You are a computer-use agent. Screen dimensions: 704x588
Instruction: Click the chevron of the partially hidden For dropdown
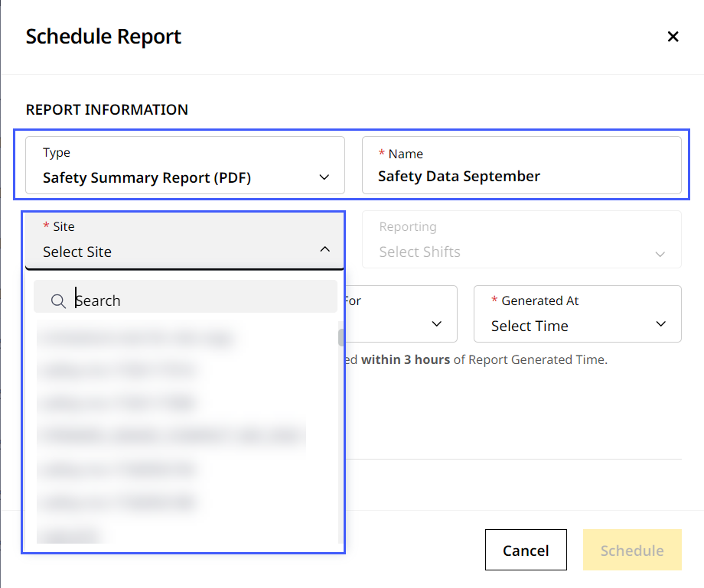tap(436, 324)
